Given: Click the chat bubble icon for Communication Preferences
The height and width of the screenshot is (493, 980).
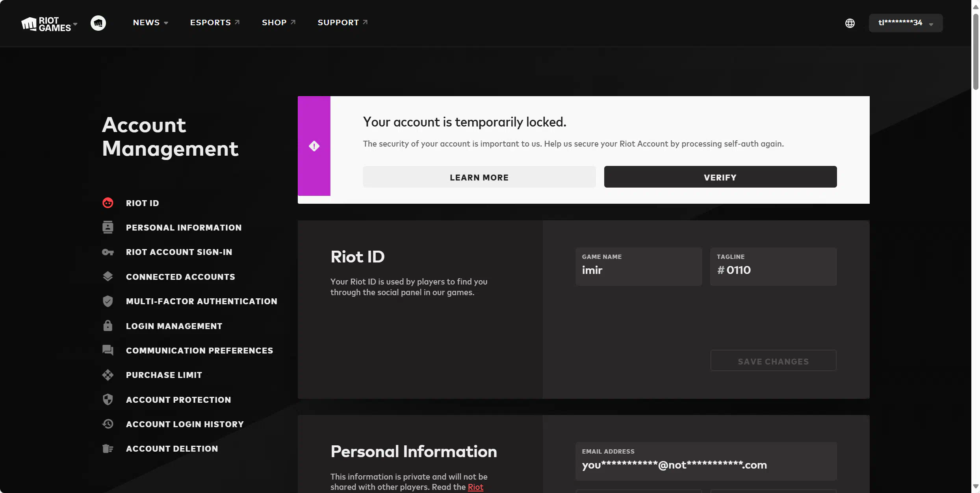Looking at the screenshot, I should click(108, 350).
